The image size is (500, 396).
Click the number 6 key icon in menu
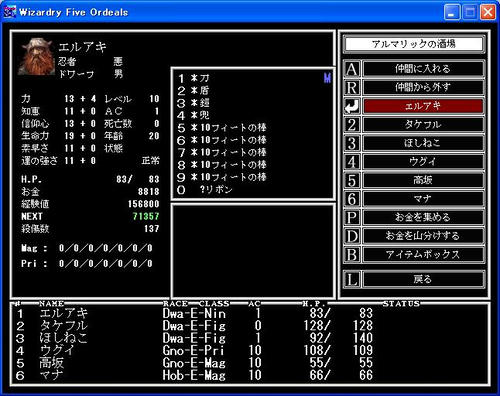point(352,199)
